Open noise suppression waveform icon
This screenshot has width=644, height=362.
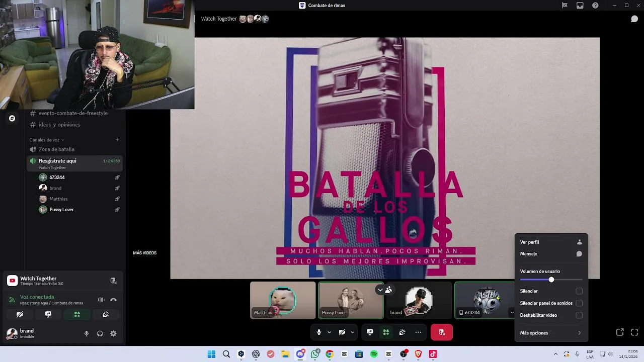(x=101, y=300)
